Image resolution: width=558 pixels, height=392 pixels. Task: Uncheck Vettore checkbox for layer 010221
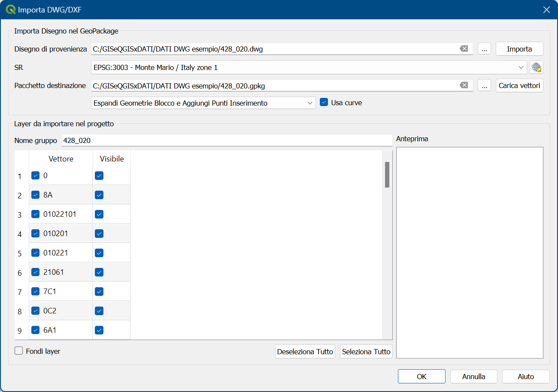pos(36,253)
